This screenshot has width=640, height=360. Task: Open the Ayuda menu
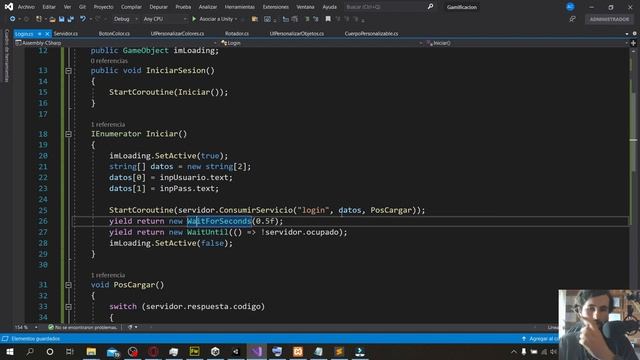tap(330, 7)
